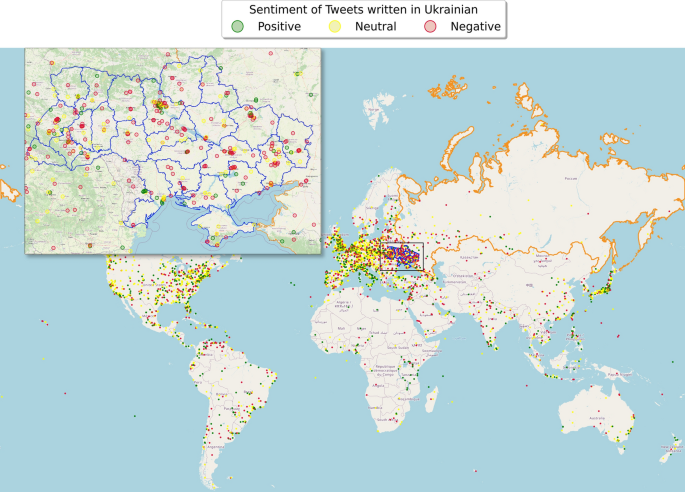685x492 pixels.
Task: Click the "Namibia" country label
Action: click(x=375, y=407)
